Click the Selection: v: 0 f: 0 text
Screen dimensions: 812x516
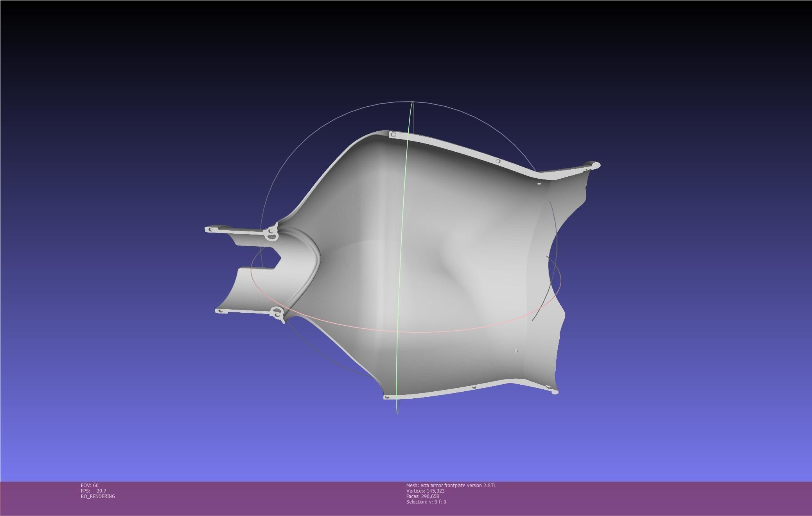click(x=426, y=502)
